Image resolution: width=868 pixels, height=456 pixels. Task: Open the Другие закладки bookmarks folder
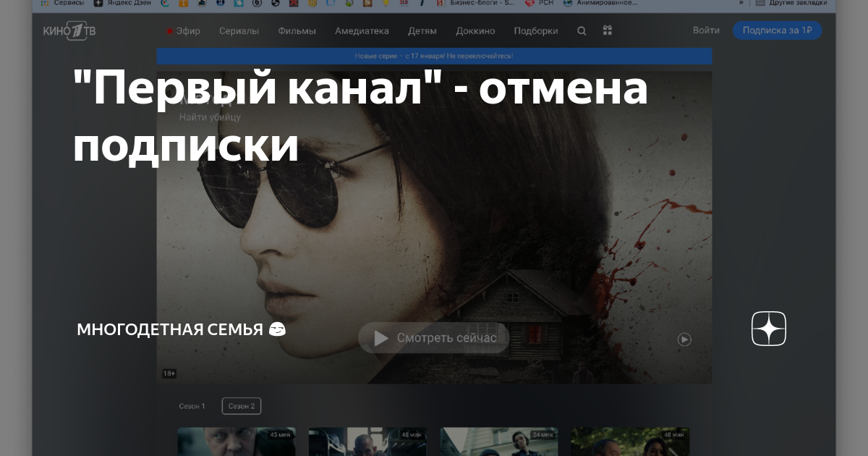click(791, 3)
